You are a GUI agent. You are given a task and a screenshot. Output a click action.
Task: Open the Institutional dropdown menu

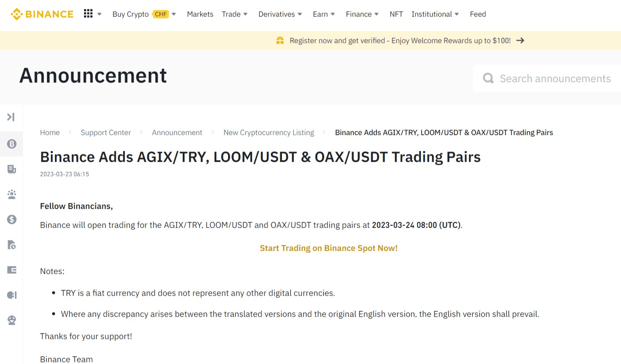(x=435, y=14)
